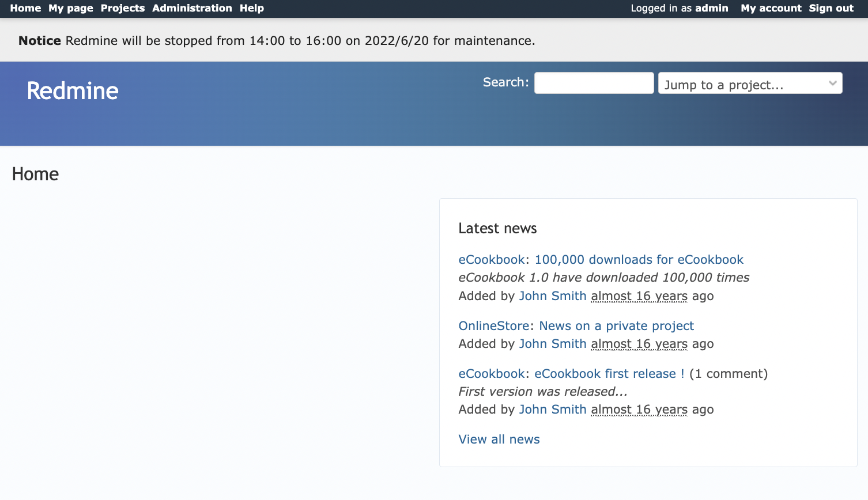868x500 pixels.
Task: Click the maintenance Notice text
Action: [277, 41]
